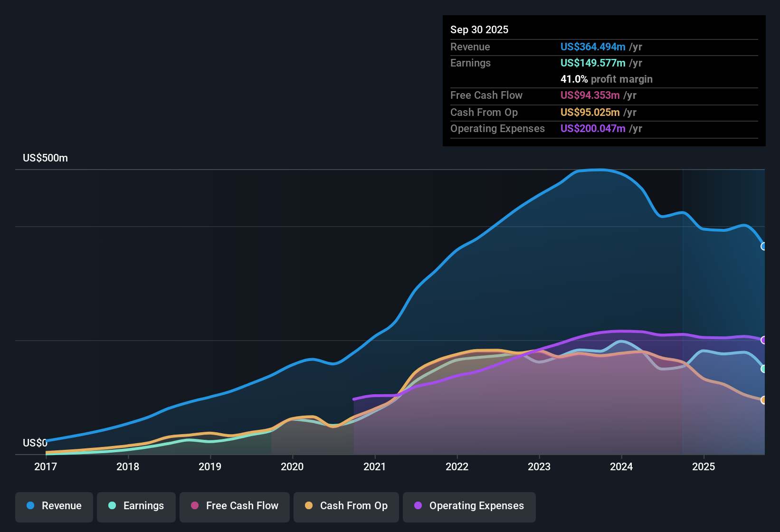Click the US$500m gridline label
This screenshot has width=780, height=532.
[x=45, y=158]
